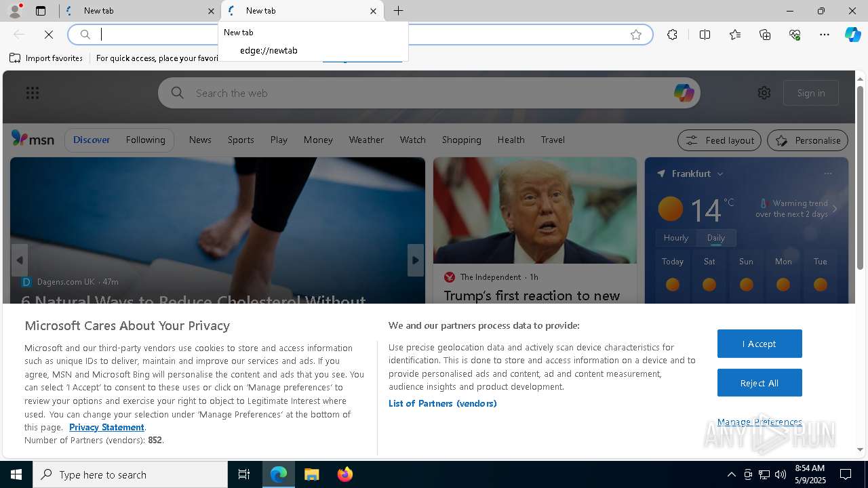
Task: Open the News category
Action: [x=200, y=140]
